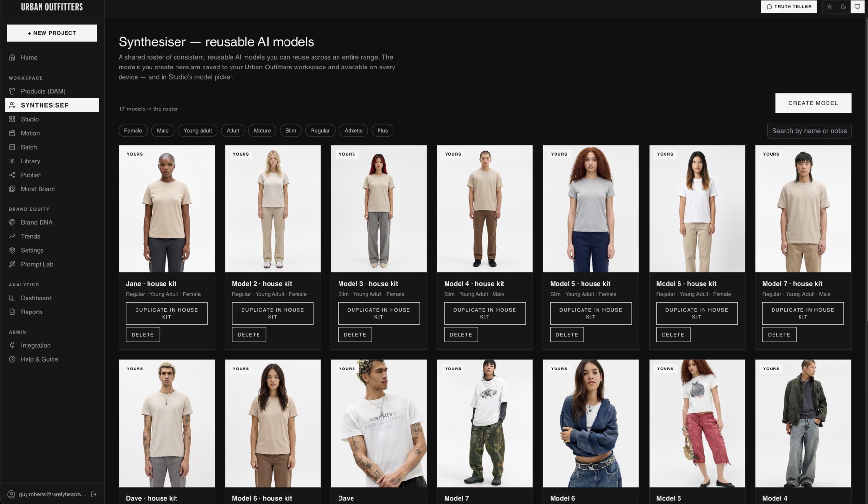868x504 pixels.
Task: Click the Brand DNA fingerprint icon
Action: (12, 222)
